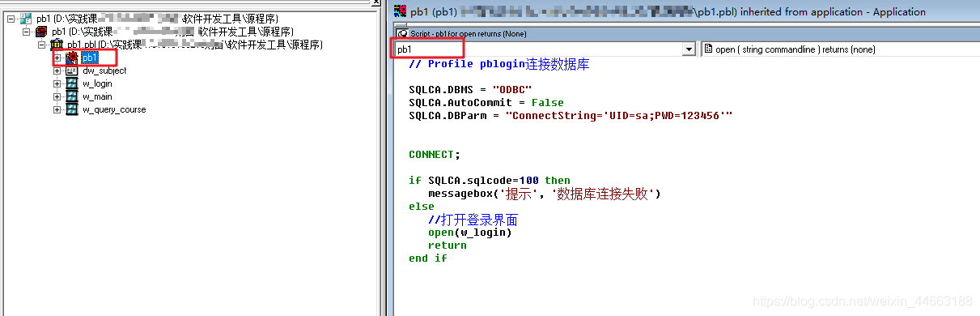Select the pb1.pbl library row
Screen dimensions: 980x316
click(194, 45)
